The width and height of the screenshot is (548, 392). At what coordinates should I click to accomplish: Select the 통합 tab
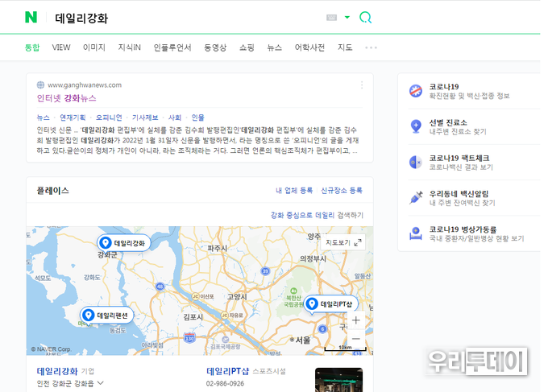pos(32,47)
